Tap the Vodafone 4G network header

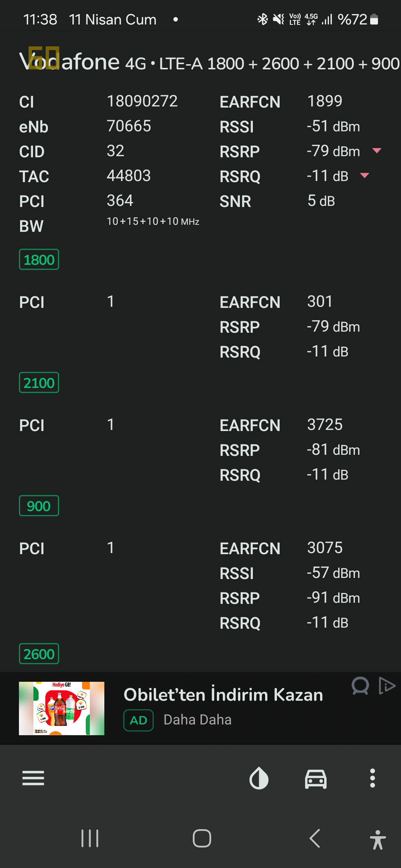(209, 62)
